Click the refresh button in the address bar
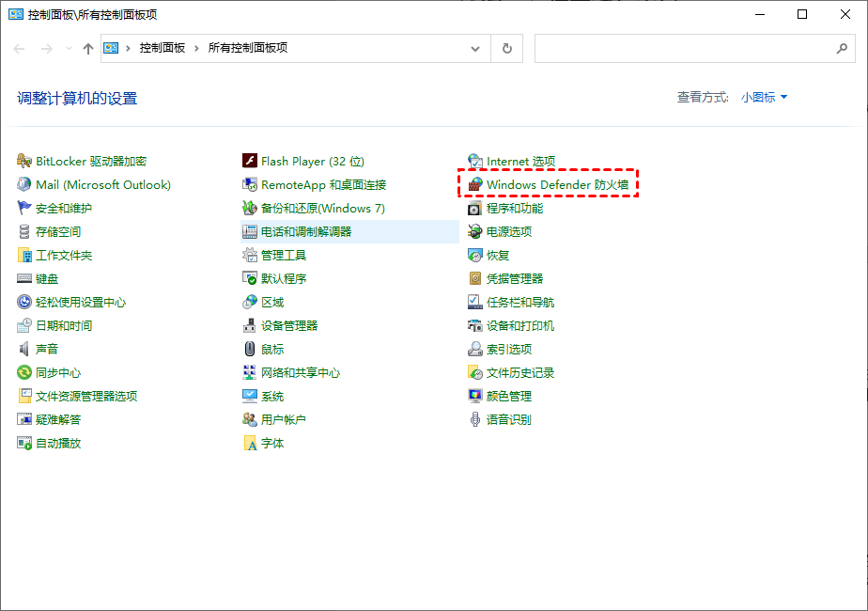This screenshot has width=868, height=611. pos(506,48)
